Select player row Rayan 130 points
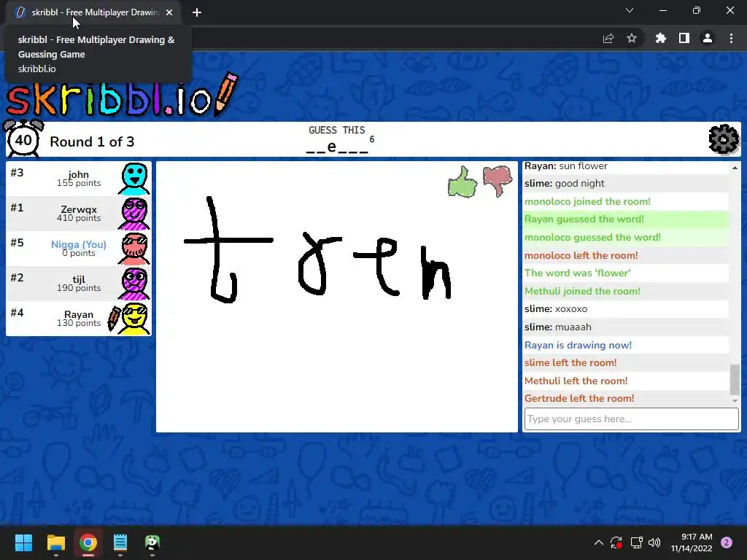The image size is (747, 560). tap(79, 319)
